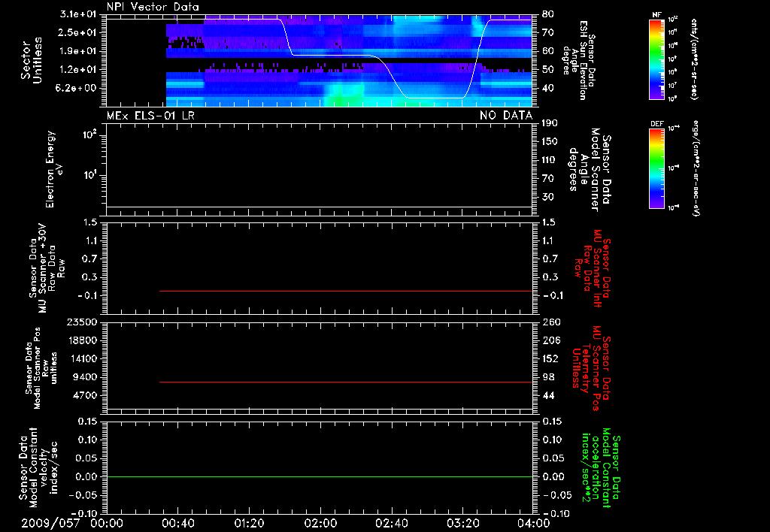Click the '9400' scanner position tick label
Screen dimensions: 770x532
coord(85,377)
